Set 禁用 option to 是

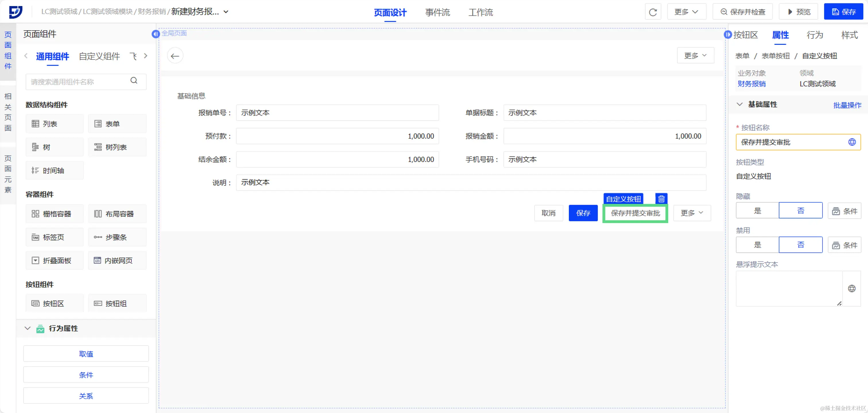click(x=757, y=245)
